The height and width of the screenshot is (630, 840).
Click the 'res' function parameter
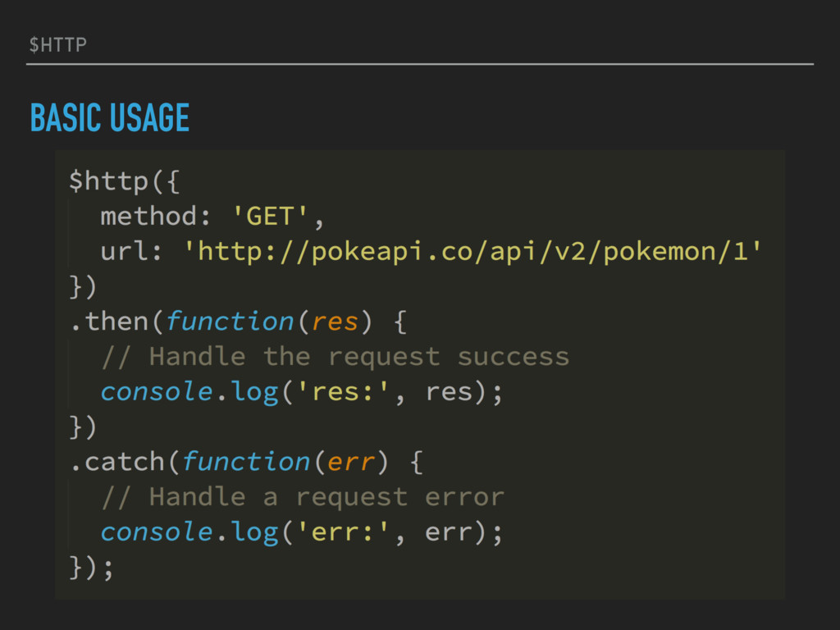pyautogui.click(x=335, y=322)
